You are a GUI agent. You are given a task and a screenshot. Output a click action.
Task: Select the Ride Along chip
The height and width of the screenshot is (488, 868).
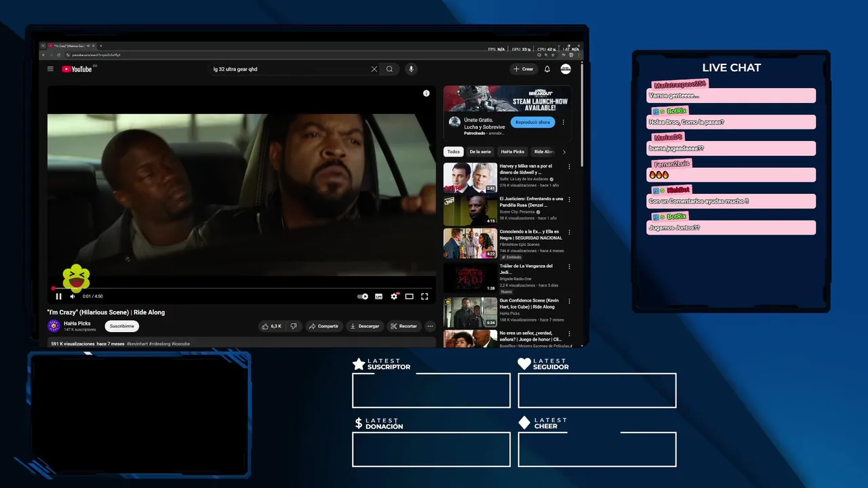point(544,152)
